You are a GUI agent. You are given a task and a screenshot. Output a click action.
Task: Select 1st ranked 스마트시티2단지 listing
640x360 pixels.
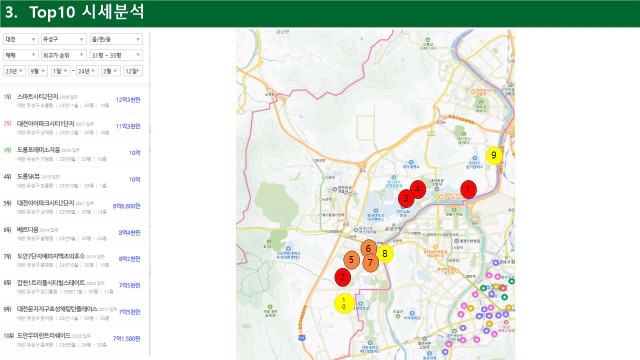coord(72,100)
